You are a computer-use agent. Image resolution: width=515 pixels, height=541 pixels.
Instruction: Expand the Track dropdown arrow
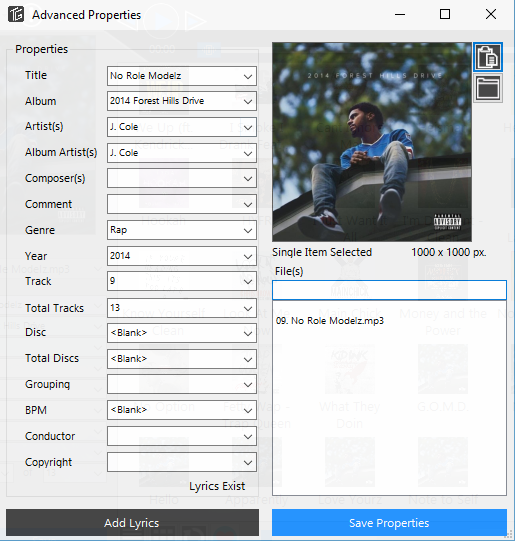(x=248, y=282)
